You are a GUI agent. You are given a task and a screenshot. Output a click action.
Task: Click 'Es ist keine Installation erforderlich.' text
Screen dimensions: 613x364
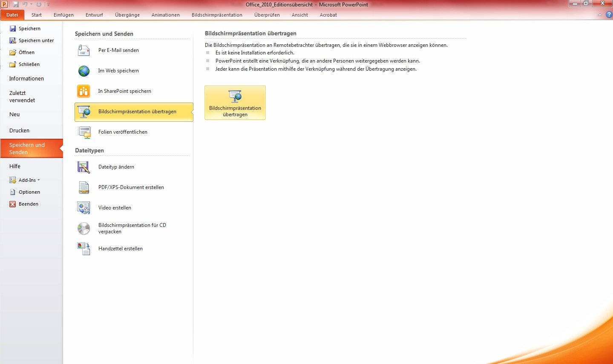click(x=255, y=53)
